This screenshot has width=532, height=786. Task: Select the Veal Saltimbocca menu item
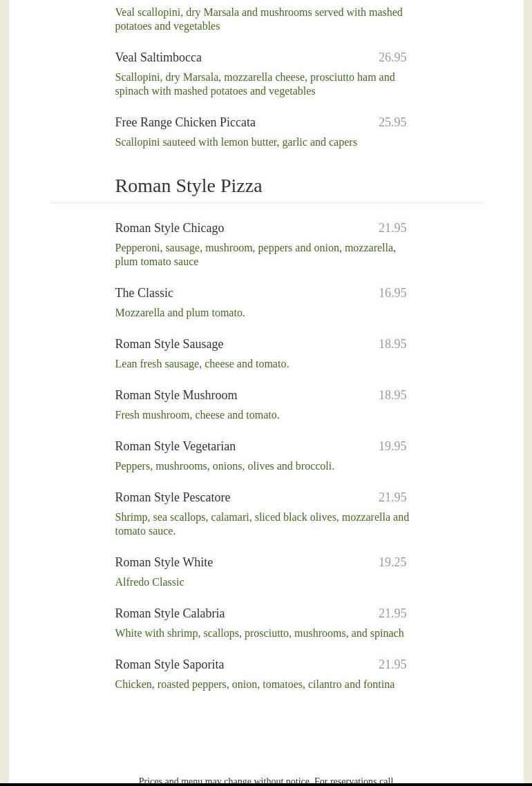pyautogui.click(x=158, y=57)
